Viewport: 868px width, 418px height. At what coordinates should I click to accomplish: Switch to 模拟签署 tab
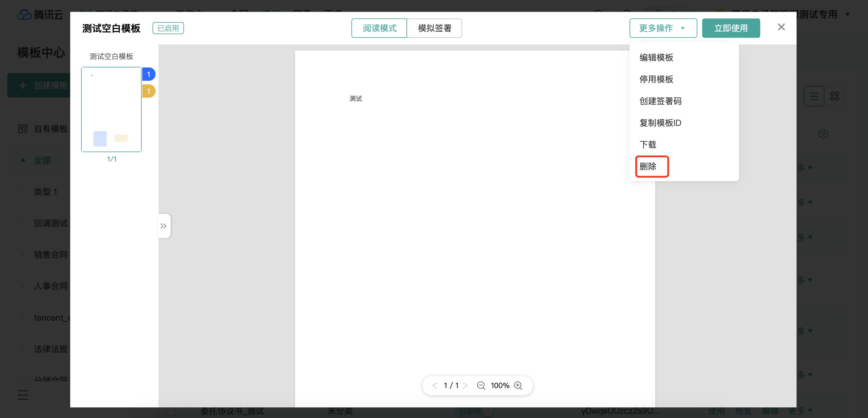click(434, 28)
